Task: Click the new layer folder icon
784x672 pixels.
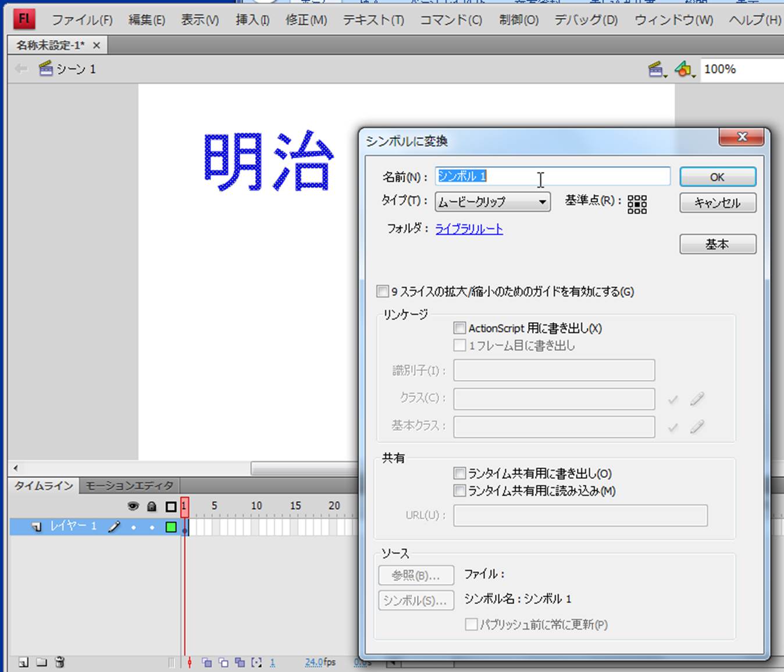Action: (x=41, y=662)
